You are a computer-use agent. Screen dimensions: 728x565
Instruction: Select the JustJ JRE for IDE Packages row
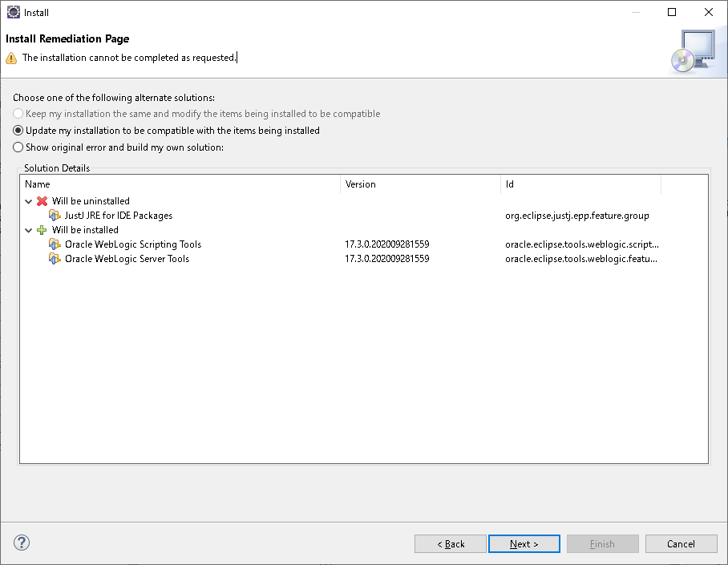pos(363,216)
